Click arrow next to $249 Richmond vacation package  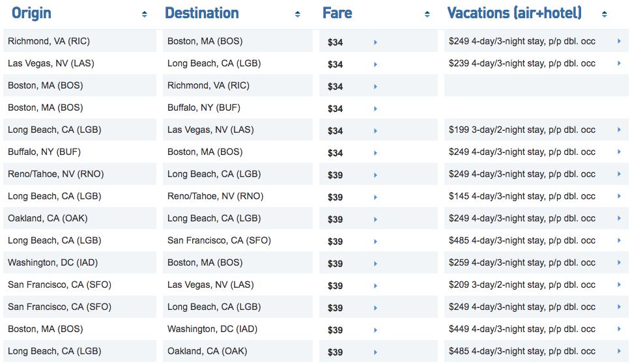pos(619,41)
